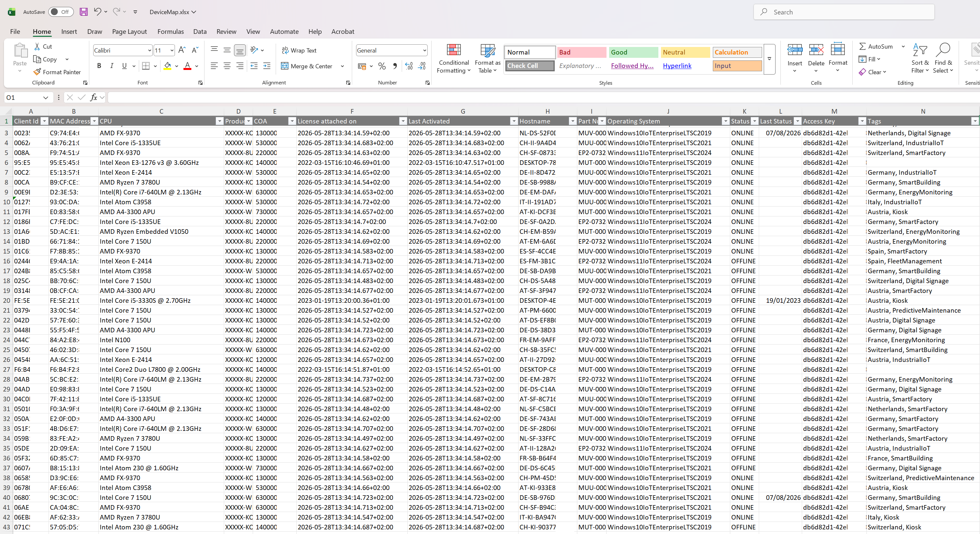The image size is (980, 534).
Task: Open the Clear button menu
Action: (x=872, y=72)
